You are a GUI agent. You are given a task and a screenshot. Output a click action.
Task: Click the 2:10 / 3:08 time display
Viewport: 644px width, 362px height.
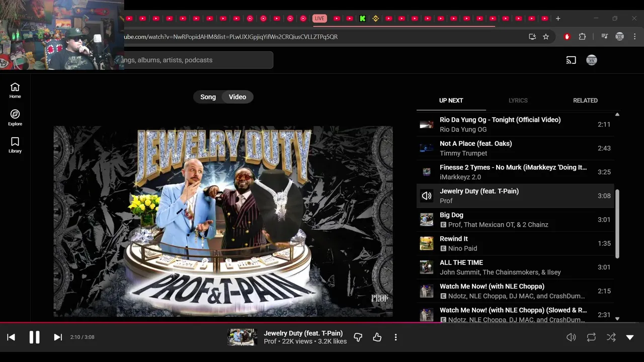[x=82, y=337]
